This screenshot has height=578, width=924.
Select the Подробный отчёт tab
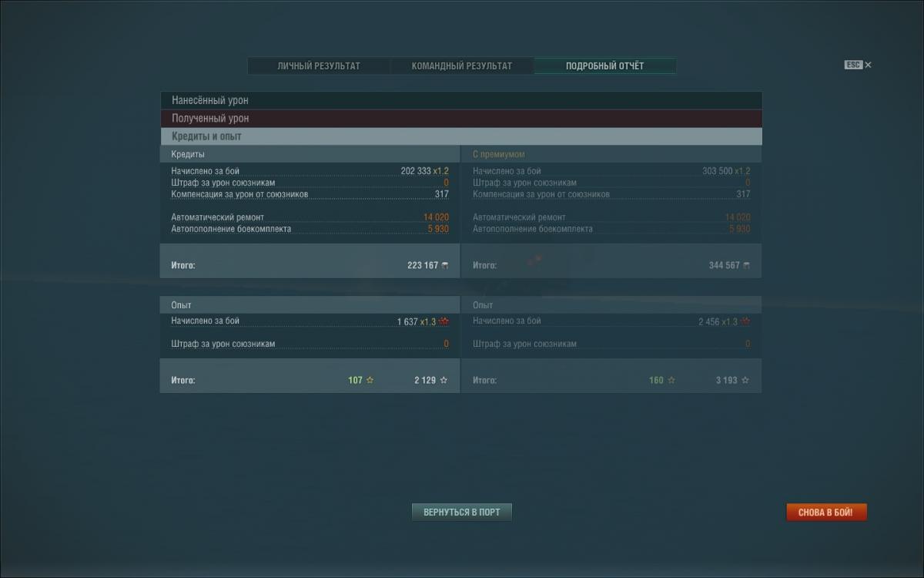pyautogui.click(x=604, y=66)
